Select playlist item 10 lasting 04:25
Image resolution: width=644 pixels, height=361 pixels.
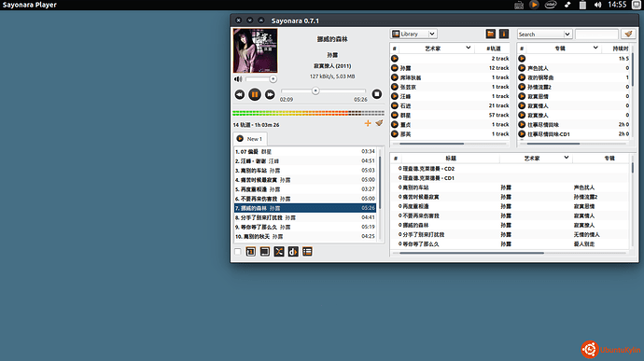pos(305,237)
